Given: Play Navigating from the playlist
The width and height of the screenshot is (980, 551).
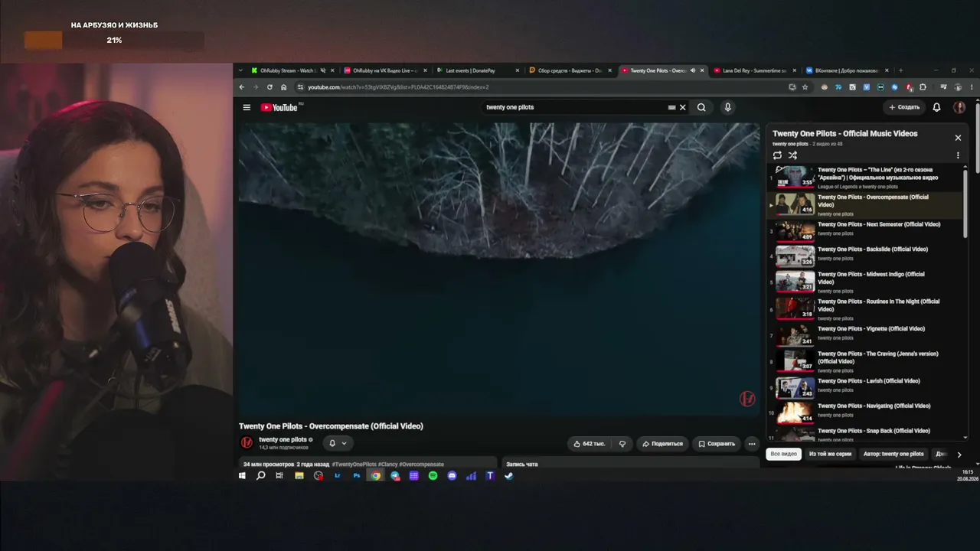Looking at the screenshot, I should click(x=865, y=411).
